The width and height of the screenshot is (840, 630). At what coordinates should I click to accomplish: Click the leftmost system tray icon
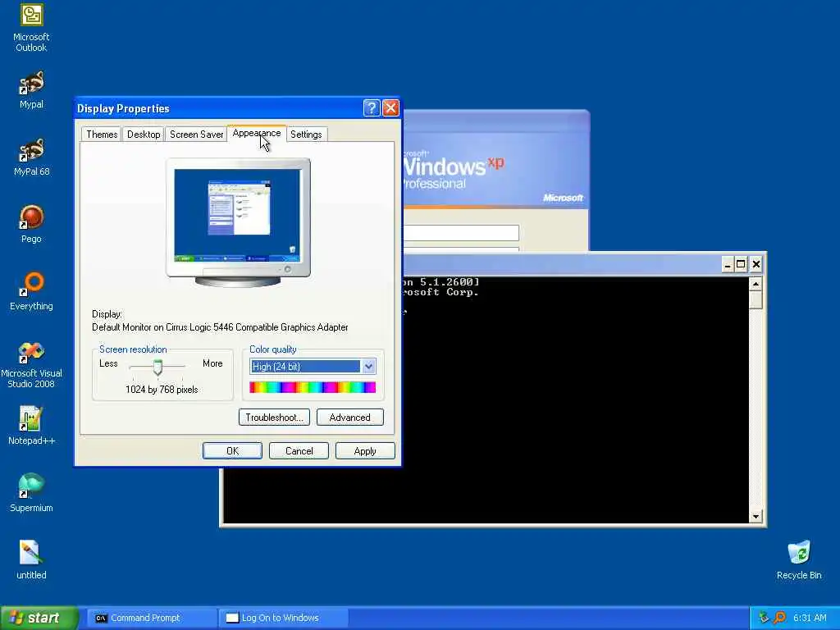coord(764,618)
